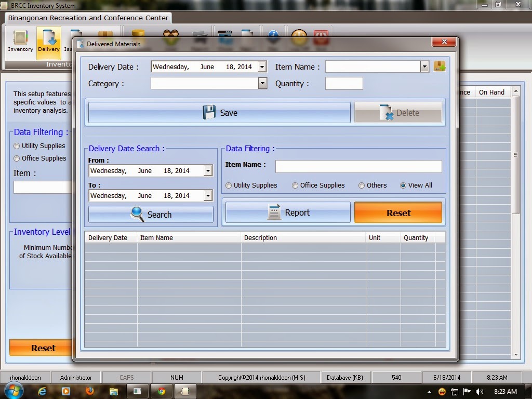Screen dimensions: 532x399
Task: Click the Delivered Materials dialog icon
Action: (x=80, y=44)
